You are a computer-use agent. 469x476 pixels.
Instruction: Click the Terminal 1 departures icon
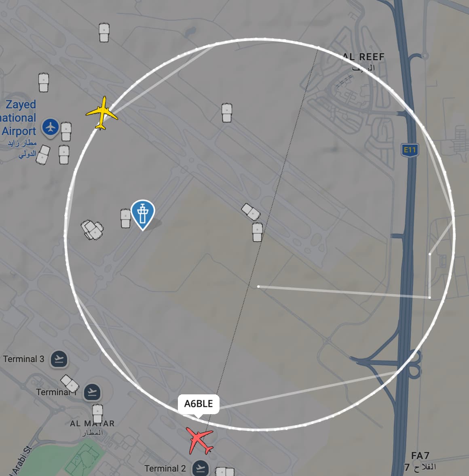tap(92, 392)
